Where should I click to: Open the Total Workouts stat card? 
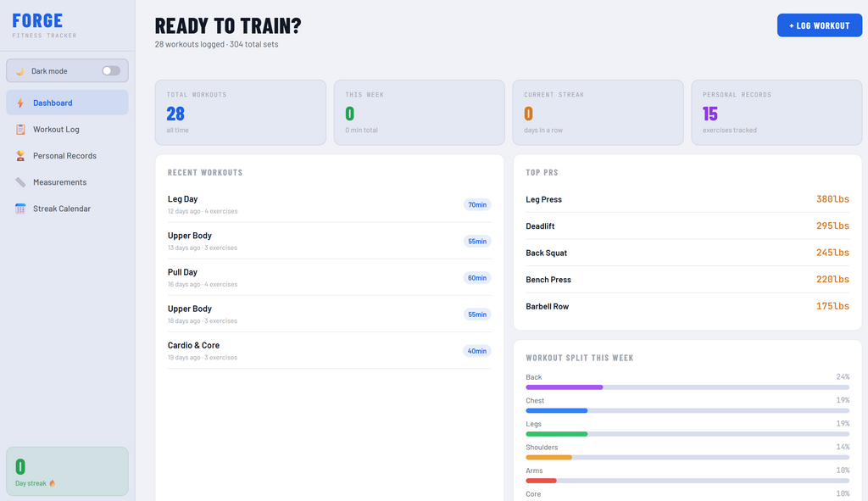coord(240,113)
